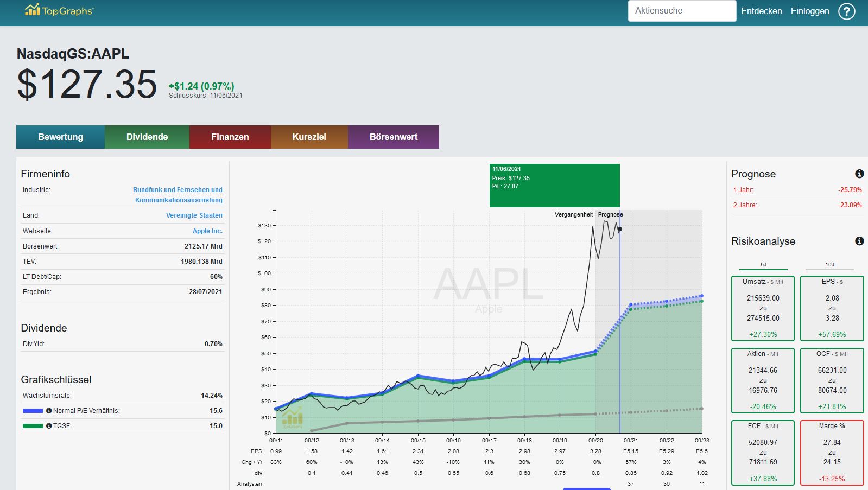Click info icon beside TGSF
The image size is (868, 490).
click(49, 426)
